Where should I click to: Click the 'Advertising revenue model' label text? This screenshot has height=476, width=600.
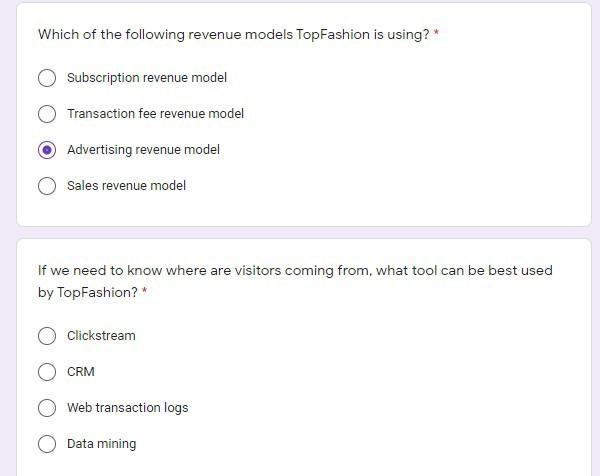click(143, 150)
